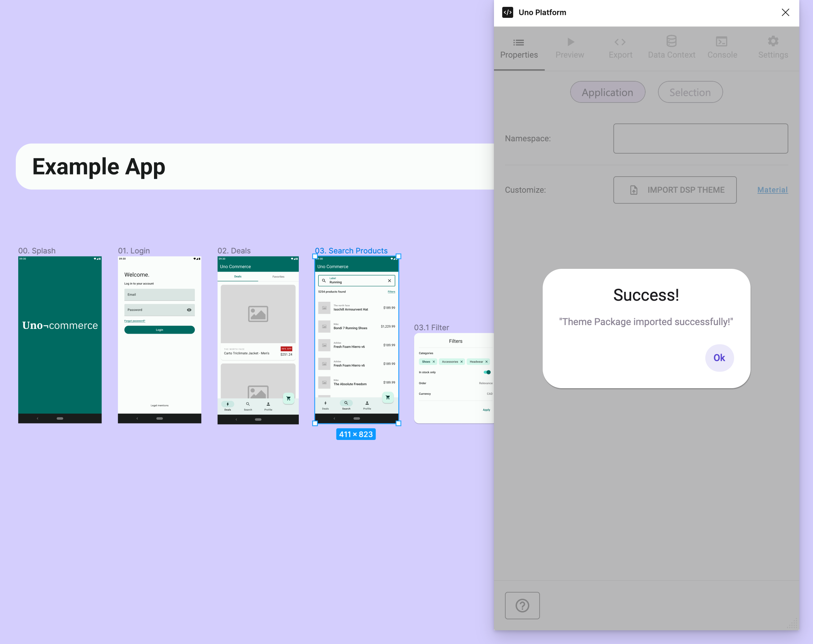Click the Help question mark icon
This screenshot has height=644, width=813.
523,605
